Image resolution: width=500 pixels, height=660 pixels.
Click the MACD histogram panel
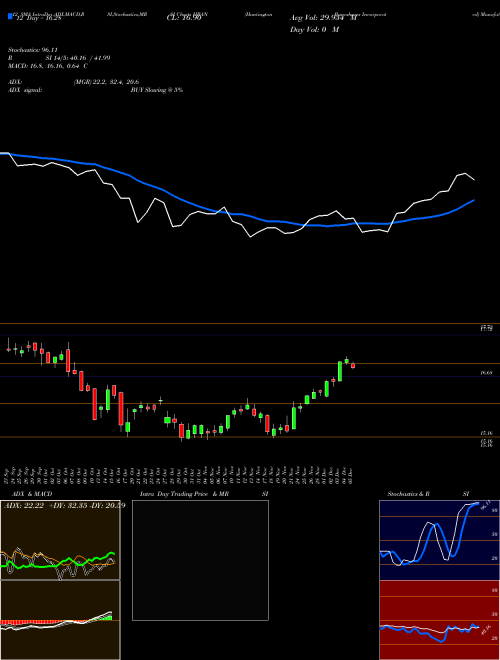[x=60, y=620]
